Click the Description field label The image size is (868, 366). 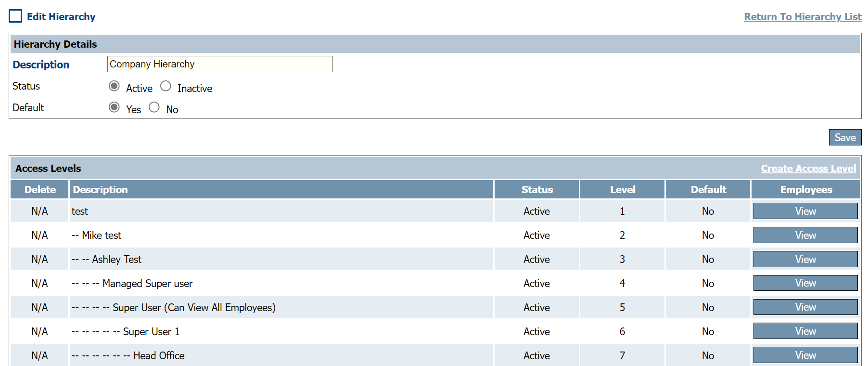(41, 65)
